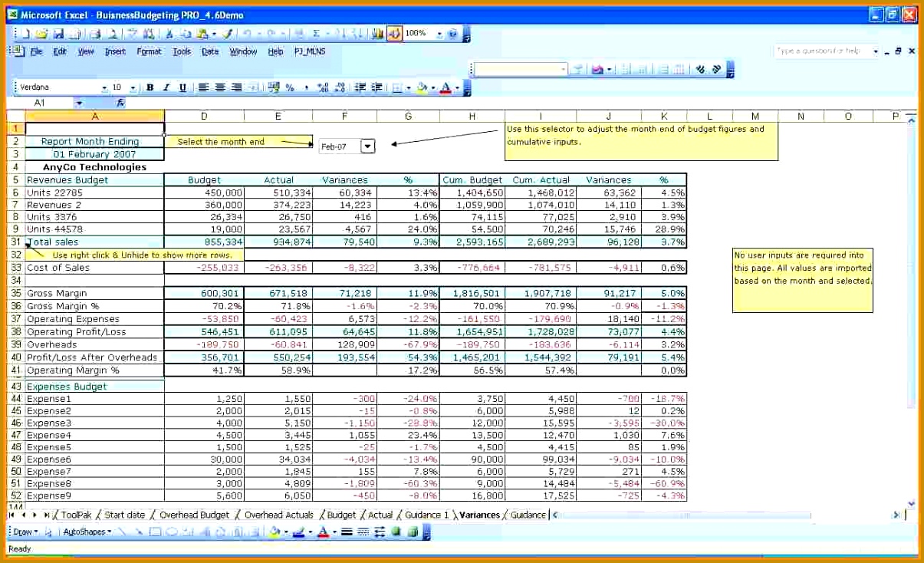Viewport: 924px width, 563px height.
Task: Open the PJ_MLNS menu
Action: (310, 51)
